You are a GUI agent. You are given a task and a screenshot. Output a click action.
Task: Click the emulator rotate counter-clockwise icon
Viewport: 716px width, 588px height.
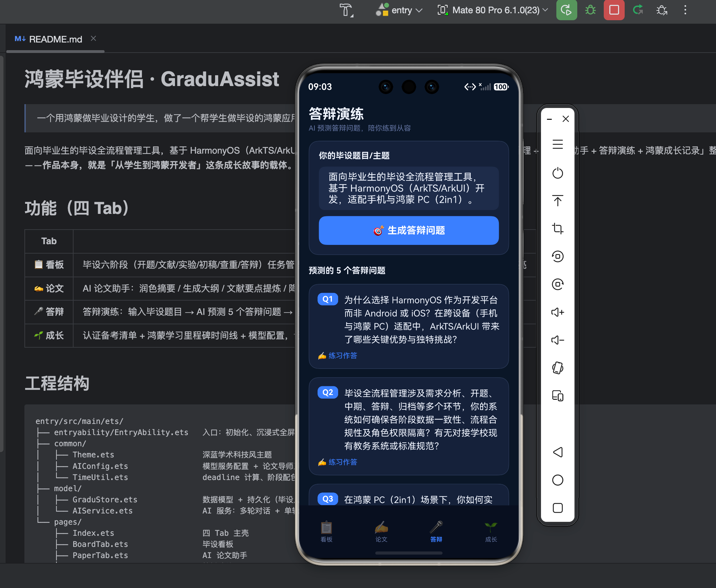558,256
